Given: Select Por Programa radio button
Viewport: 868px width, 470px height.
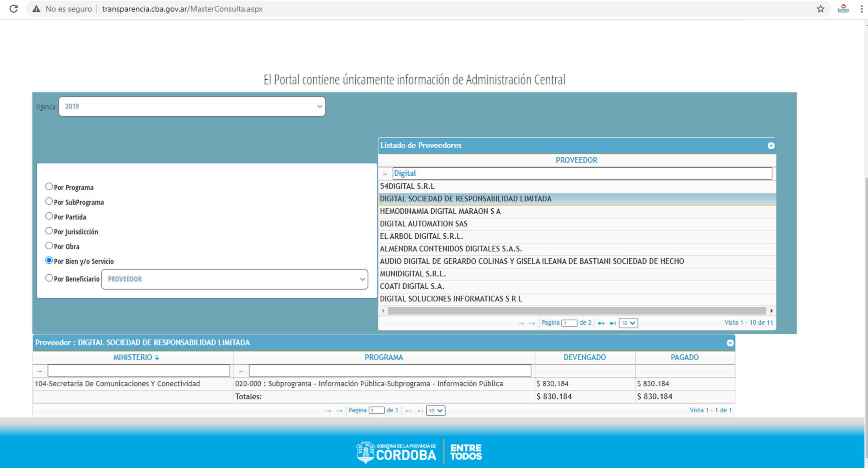Looking at the screenshot, I should pyautogui.click(x=49, y=187).
